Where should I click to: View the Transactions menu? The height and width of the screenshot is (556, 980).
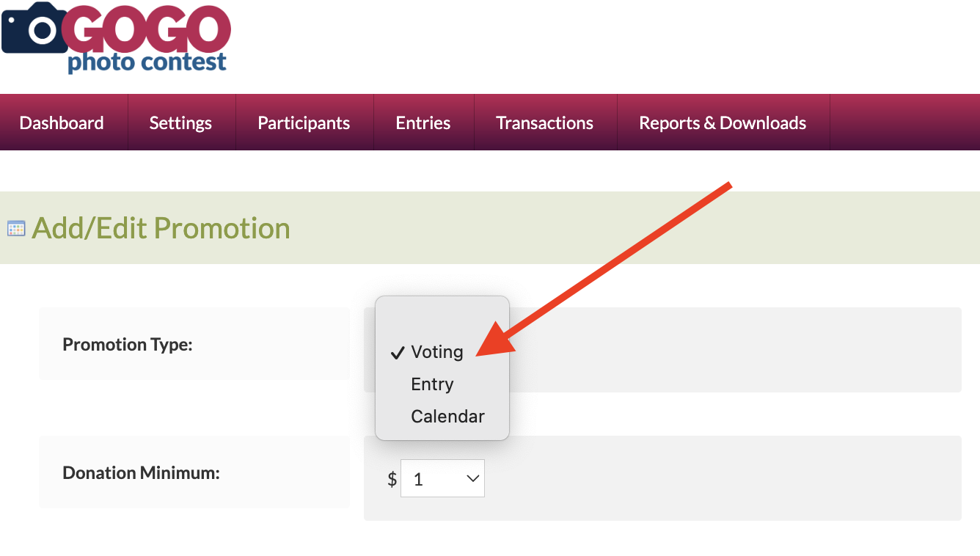tap(544, 123)
